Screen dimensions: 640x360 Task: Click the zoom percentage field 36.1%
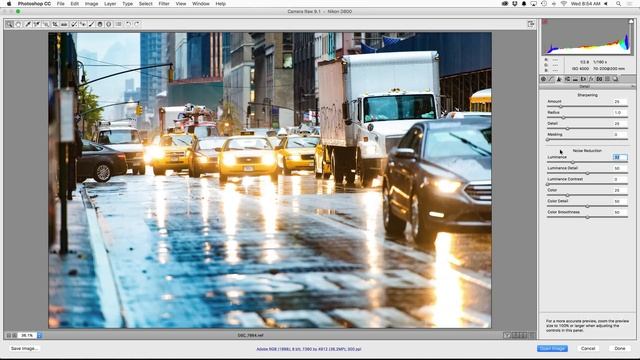[27, 336]
